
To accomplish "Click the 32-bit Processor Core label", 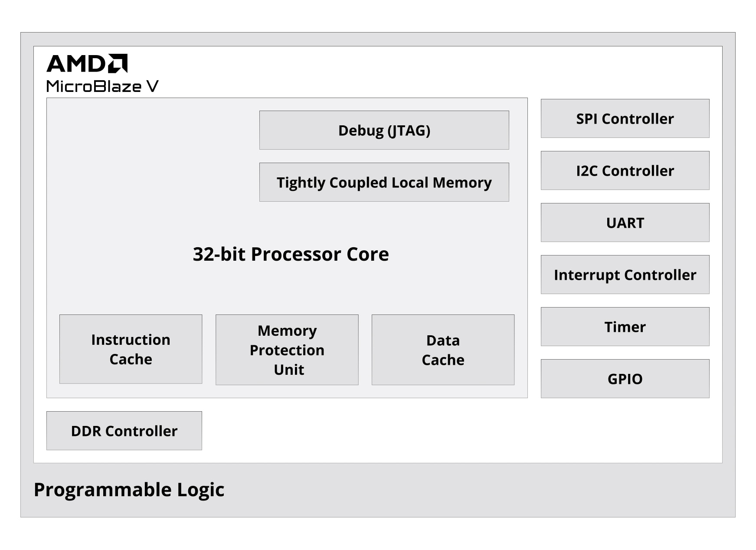I will [291, 254].
